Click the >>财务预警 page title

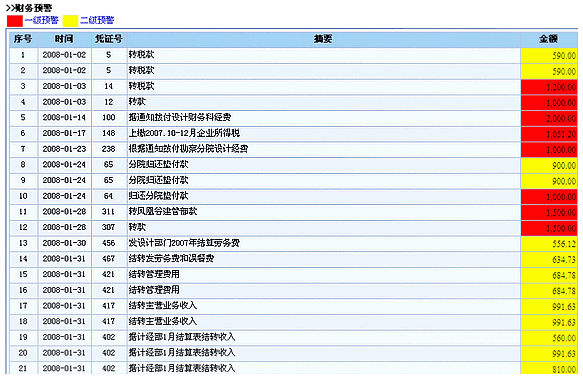click(x=29, y=7)
